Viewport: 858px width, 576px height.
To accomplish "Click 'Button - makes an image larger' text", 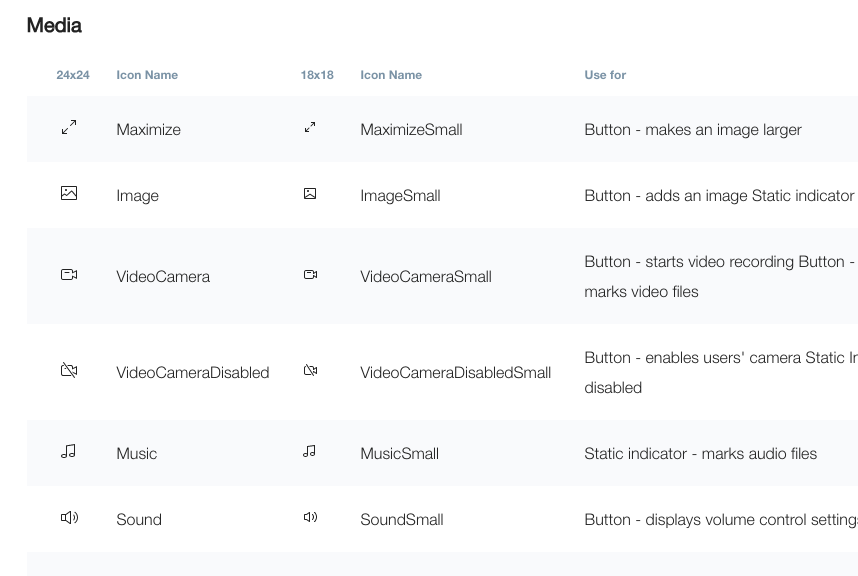I will pyautogui.click(x=692, y=130).
